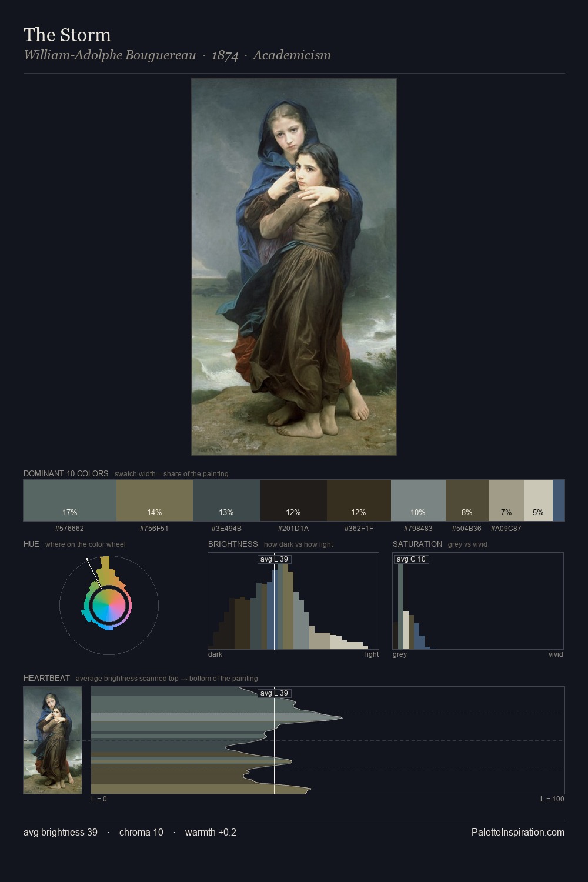Screen dimensions: 588x882
Task: Select the narrow blue swatch at the palette end
Action: (x=559, y=500)
